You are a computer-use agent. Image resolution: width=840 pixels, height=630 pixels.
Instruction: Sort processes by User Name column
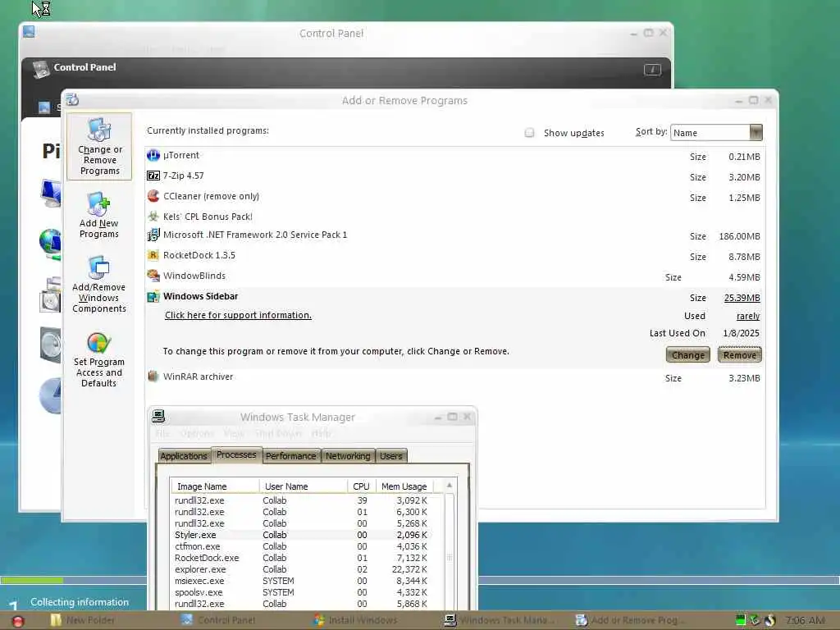(x=304, y=486)
